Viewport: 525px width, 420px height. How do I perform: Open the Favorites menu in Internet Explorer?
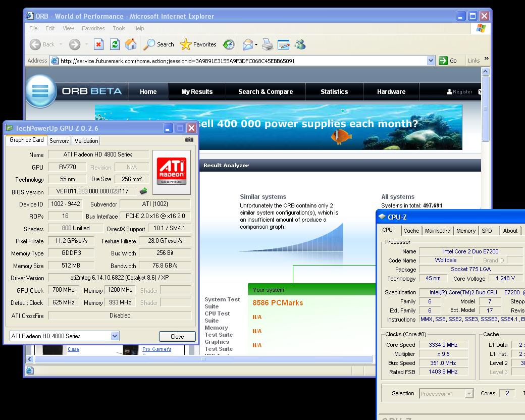coord(93,28)
